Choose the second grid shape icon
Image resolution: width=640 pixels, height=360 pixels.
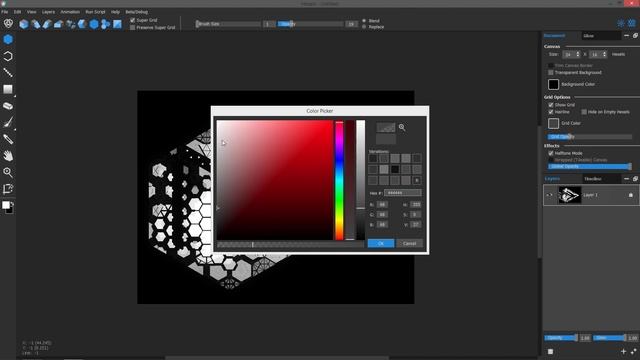(36, 24)
